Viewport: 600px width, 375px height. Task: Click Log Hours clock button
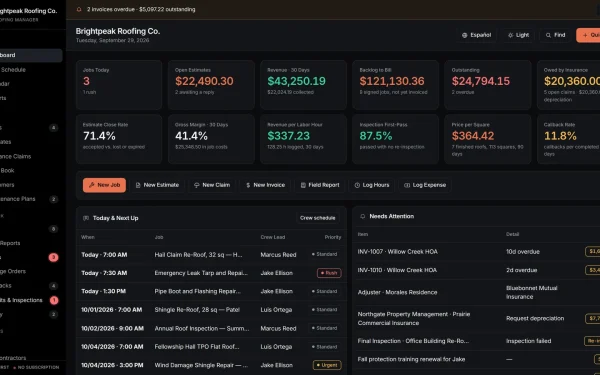click(x=372, y=185)
